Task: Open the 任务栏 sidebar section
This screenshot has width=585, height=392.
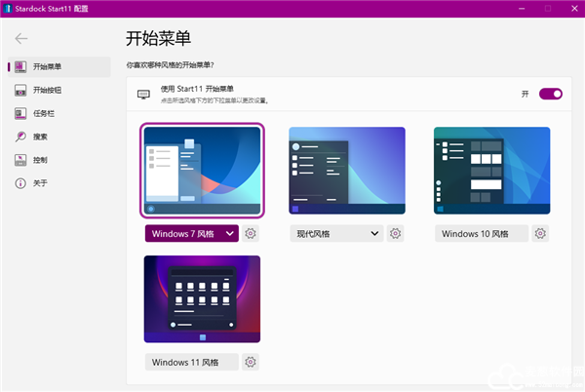Action: click(x=59, y=113)
